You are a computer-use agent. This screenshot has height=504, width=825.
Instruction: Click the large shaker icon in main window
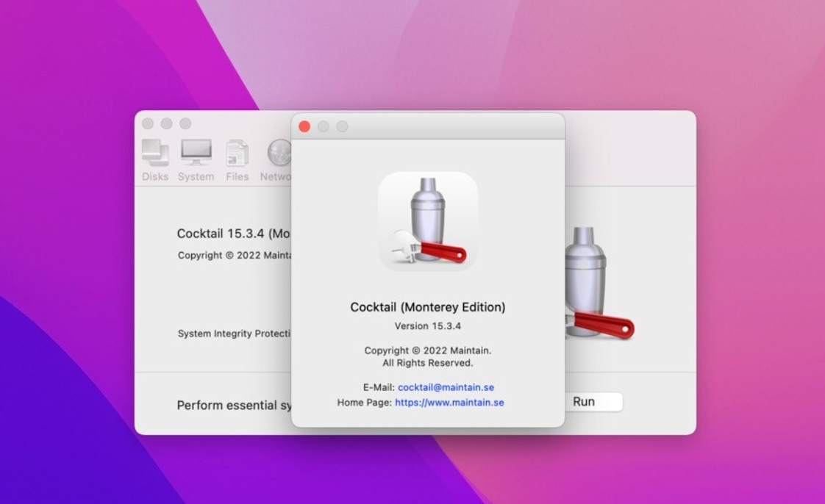coord(599,284)
